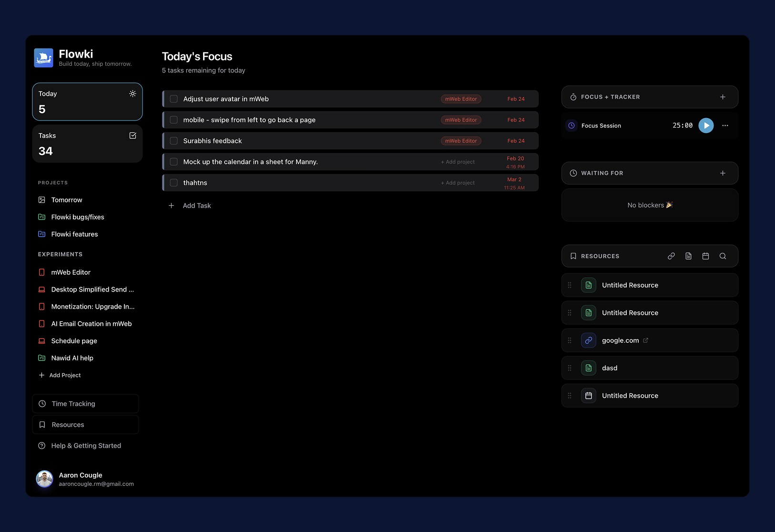Add a new Focus + Tracker item
775x532 pixels.
(x=723, y=97)
